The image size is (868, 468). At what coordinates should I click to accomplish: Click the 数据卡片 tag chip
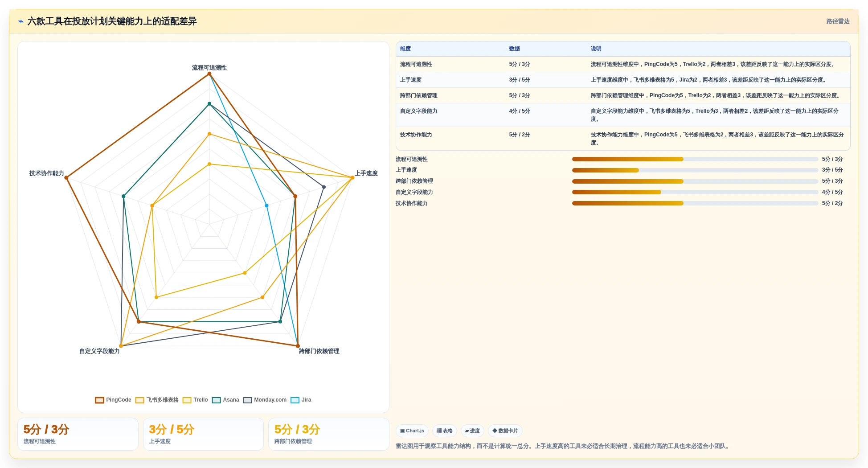tap(505, 431)
